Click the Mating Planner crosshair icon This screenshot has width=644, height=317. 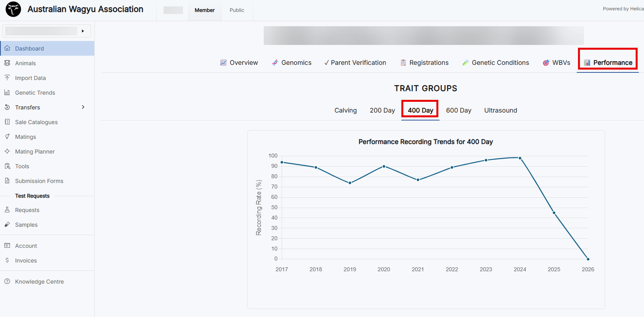7,151
